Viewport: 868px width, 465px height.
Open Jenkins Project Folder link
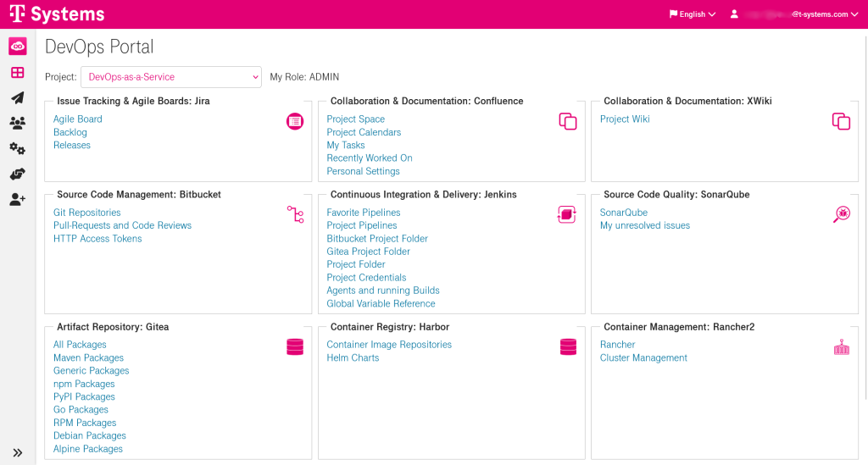tap(356, 264)
